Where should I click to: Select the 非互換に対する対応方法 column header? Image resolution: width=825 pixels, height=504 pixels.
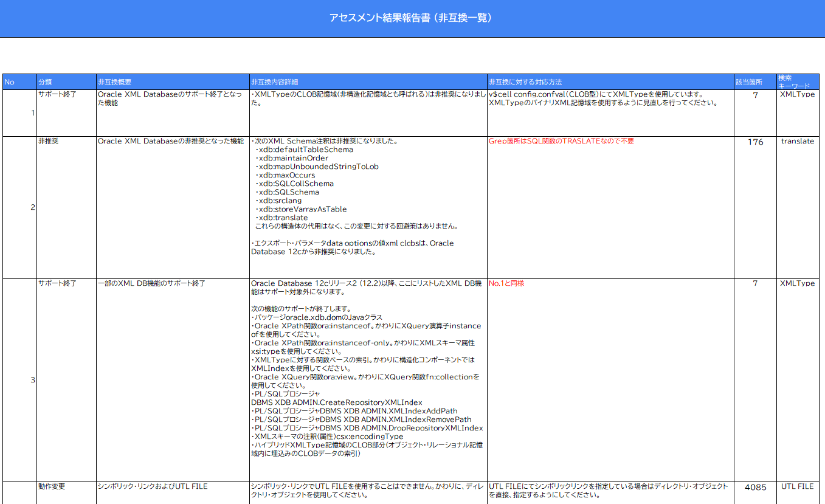[x=610, y=81]
